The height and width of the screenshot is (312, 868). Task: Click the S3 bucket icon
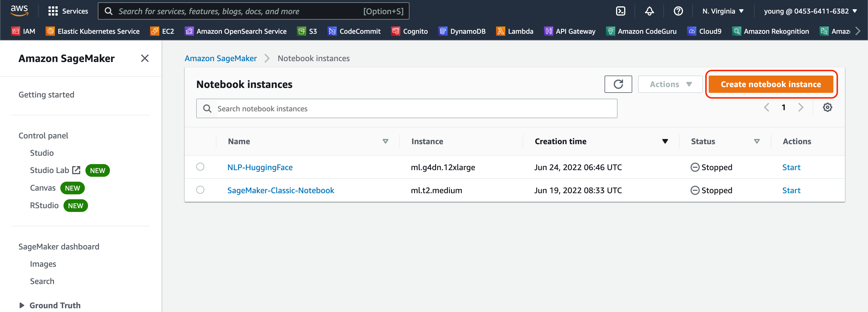(x=302, y=31)
